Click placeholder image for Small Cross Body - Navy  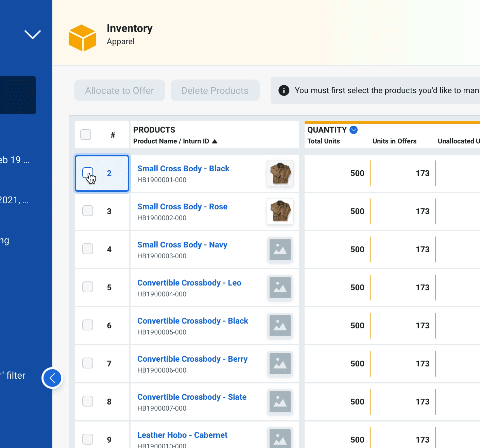[280, 249]
